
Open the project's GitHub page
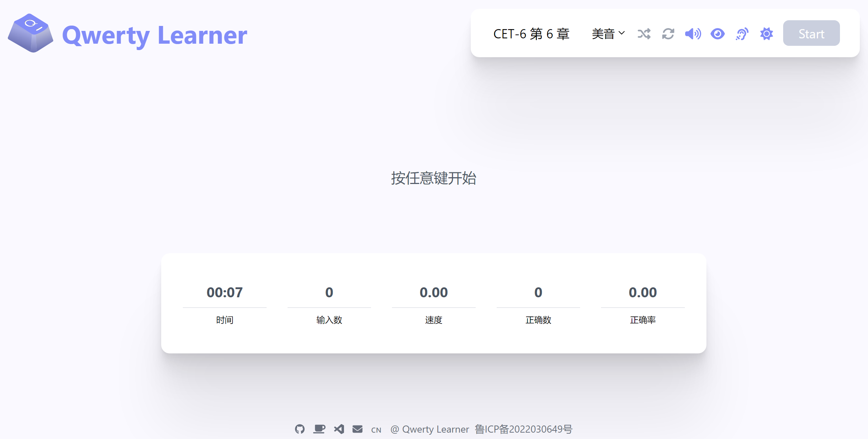tap(300, 429)
